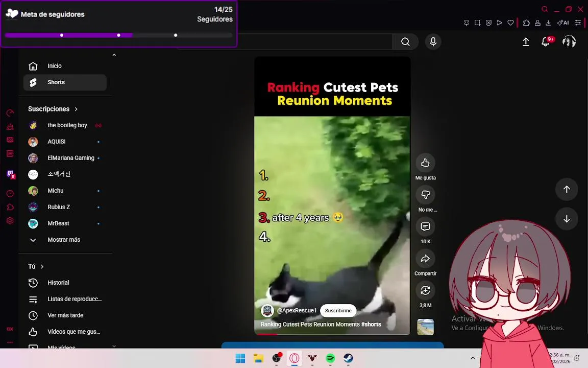Open the Suscripciones section chevron
Image resolution: width=588 pixels, height=368 pixels.
[x=76, y=109]
